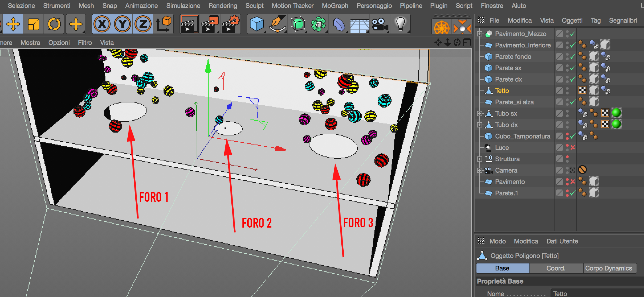Viewport: 644px width, 297px height.
Task: Render the active view
Action: [189, 24]
